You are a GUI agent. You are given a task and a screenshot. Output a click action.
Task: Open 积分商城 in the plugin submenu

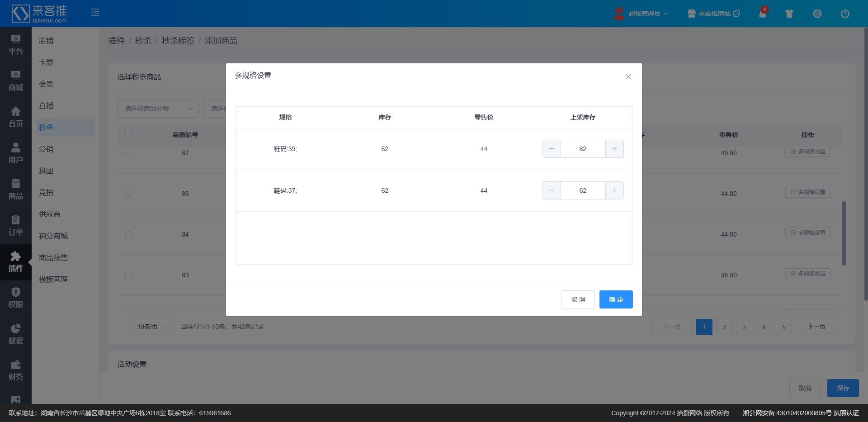coord(53,236)
